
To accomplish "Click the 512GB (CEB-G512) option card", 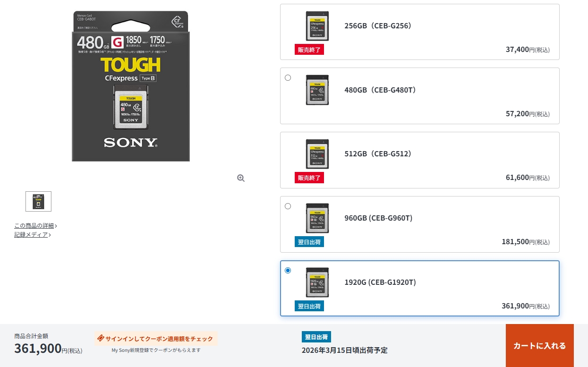I will 420,160.
